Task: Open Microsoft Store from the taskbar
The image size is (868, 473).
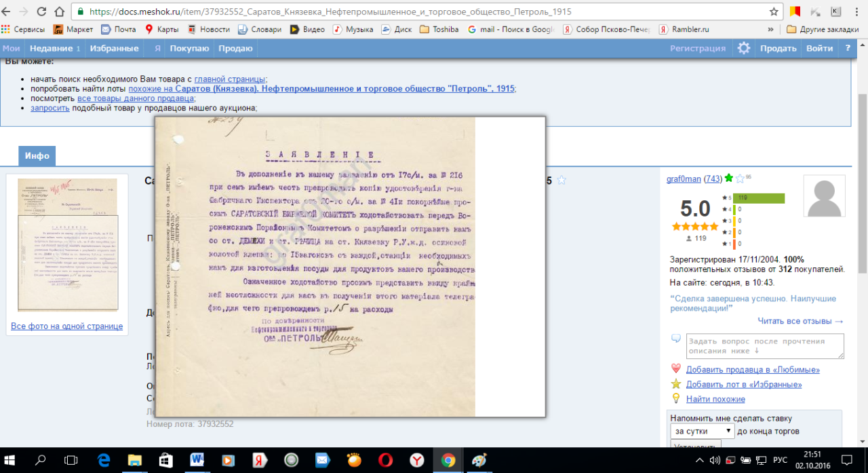Action: 166,460
